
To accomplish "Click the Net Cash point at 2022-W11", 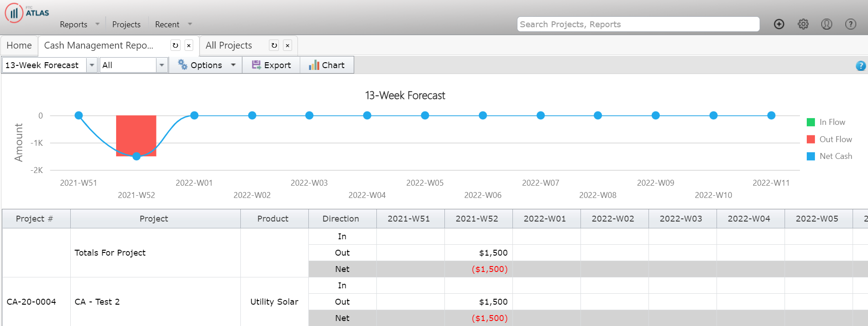I will [x=771, y=115].
